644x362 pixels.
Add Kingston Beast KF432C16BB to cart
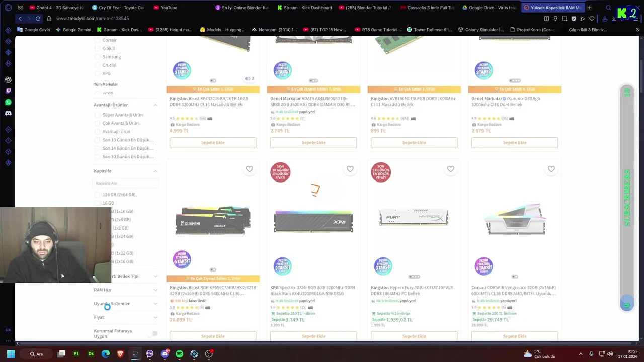point(213,143)
